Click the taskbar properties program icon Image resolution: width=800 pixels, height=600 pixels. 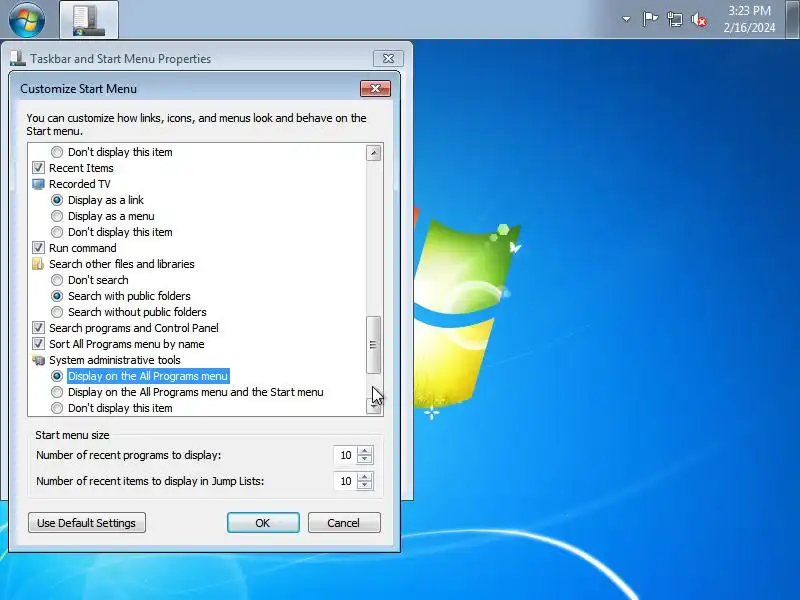[89, 20]
